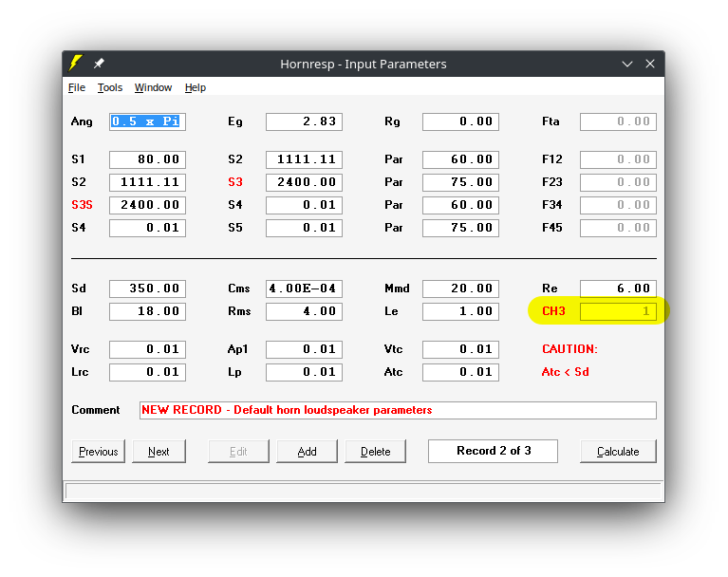Select the S5 input field
728x577 pixels.
[304, 228]
